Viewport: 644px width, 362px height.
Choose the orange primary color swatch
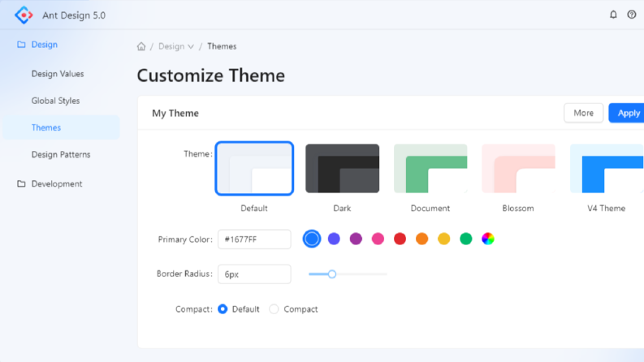pyautogui.click(x=421, y=239)
